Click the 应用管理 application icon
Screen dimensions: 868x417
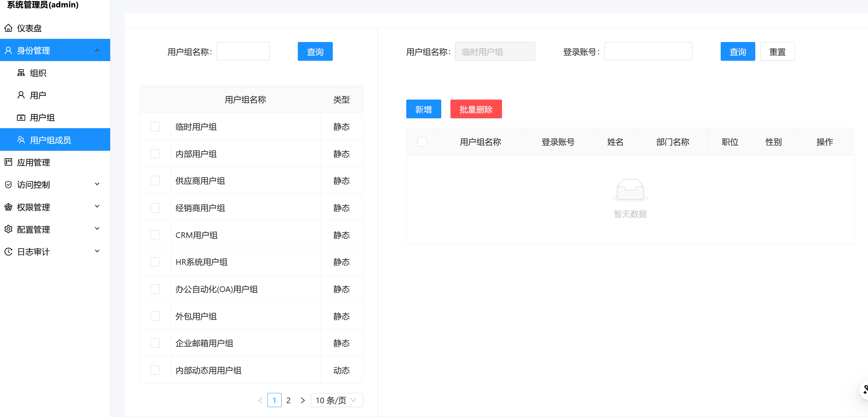(x=8, y=162)
